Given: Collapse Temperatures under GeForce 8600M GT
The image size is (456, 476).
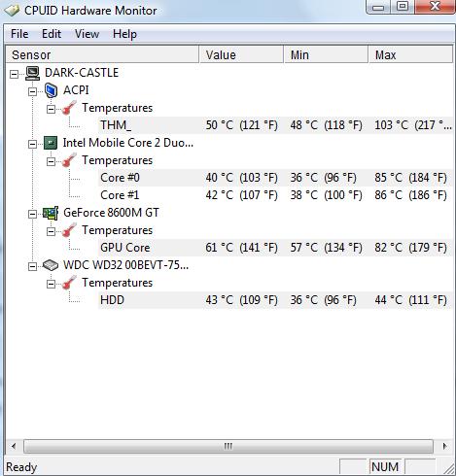Looking at the screenshot, I should (51, 231).
